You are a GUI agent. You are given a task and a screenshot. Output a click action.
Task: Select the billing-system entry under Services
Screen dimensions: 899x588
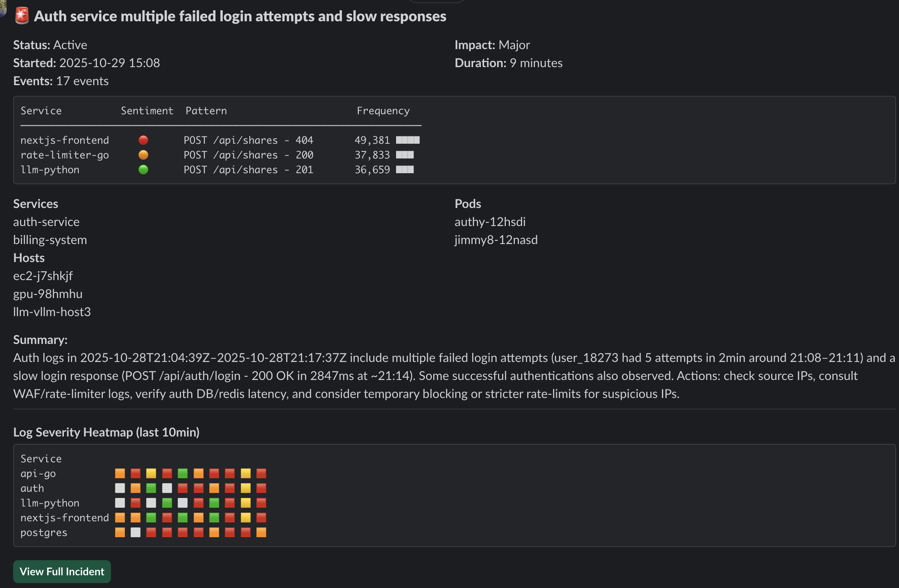point(50,240)
